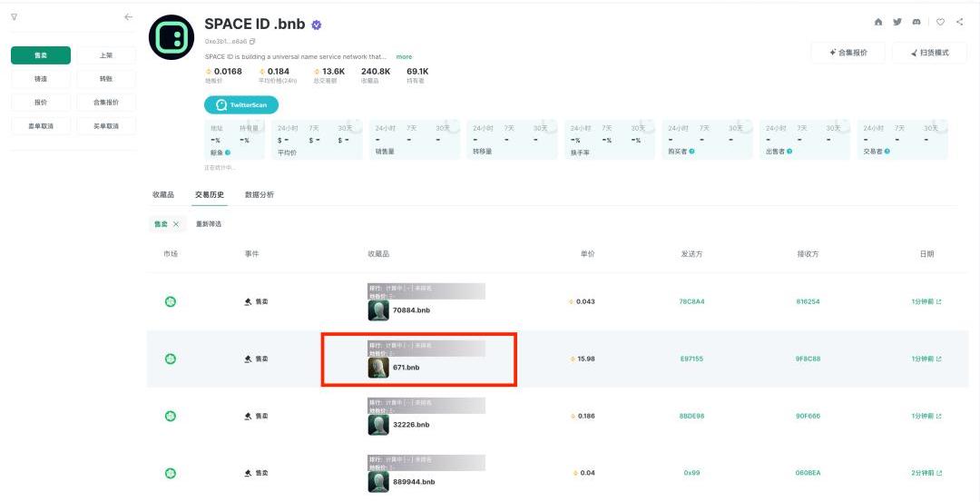The height and width of the screenshot is (502, 980).
Task: Switch to the 收藏品 tab
Action: point(163,195)
